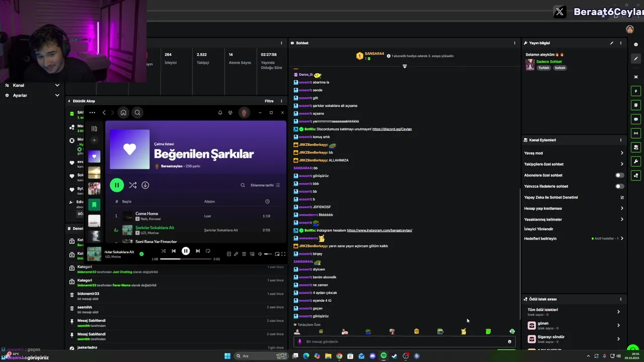This screenshot has width=644, height=362.
Task: Open Spotify friend activity icon
Action: 230,113
